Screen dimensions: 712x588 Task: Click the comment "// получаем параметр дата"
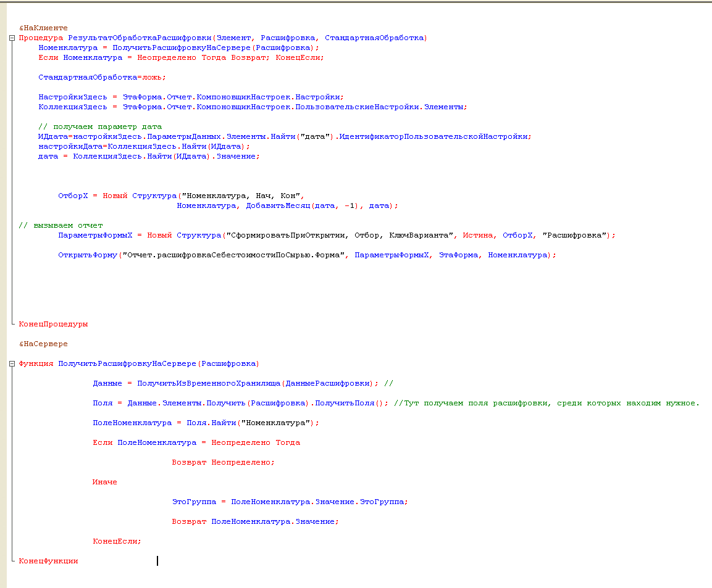coord(100,126)
